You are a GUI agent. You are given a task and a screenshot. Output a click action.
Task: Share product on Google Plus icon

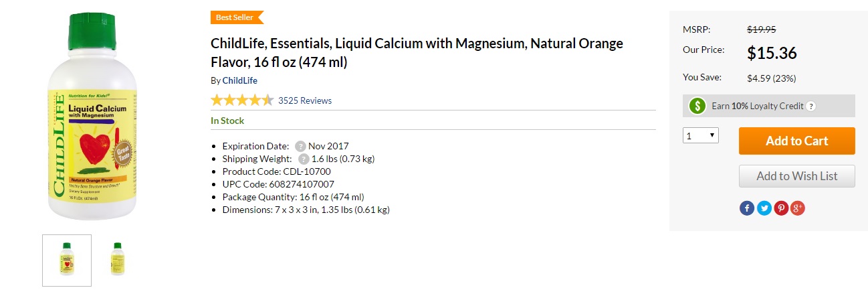point(798,208)
